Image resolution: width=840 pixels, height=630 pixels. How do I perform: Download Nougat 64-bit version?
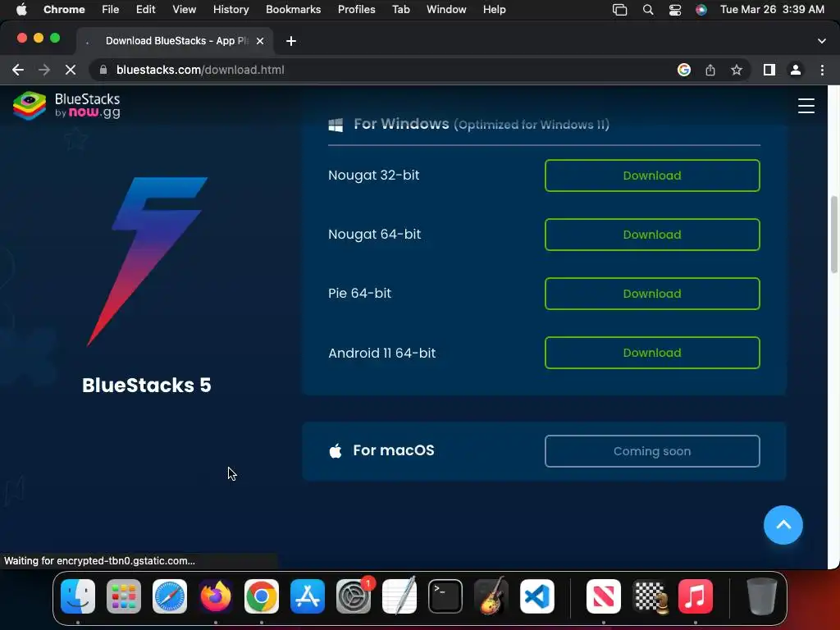[652, 234]
